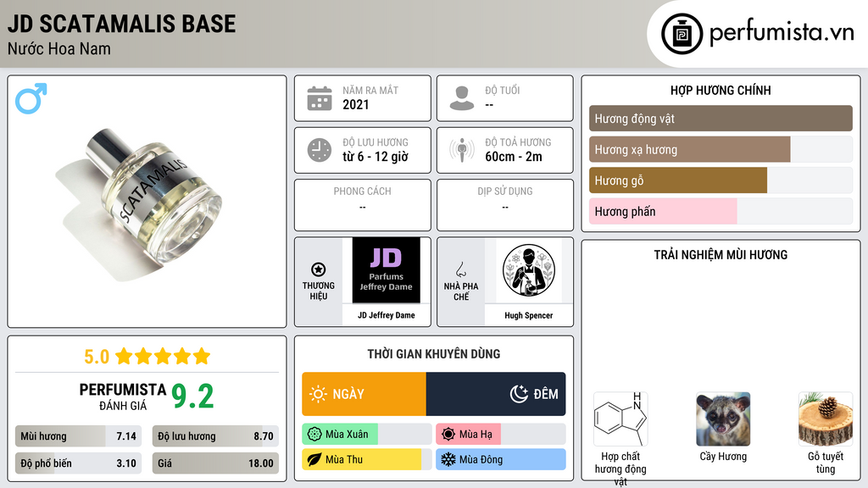Click the 'từ 6 - 12 giờ' longevity value
Viewport: 868px width, 488px height.
pos(376,157)
